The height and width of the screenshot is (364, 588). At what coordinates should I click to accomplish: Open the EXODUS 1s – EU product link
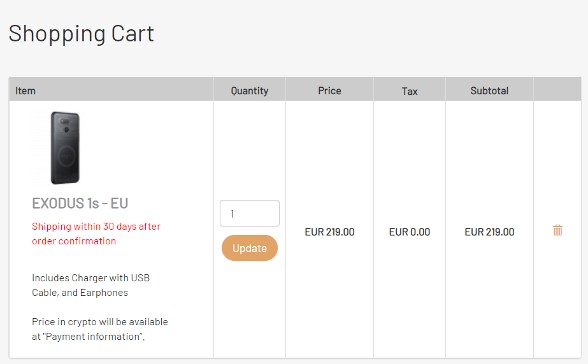(80, 204)
